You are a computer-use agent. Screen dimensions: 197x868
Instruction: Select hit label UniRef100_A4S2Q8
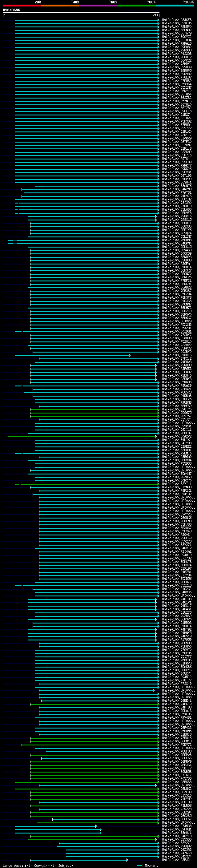click(x=176, y=54)
